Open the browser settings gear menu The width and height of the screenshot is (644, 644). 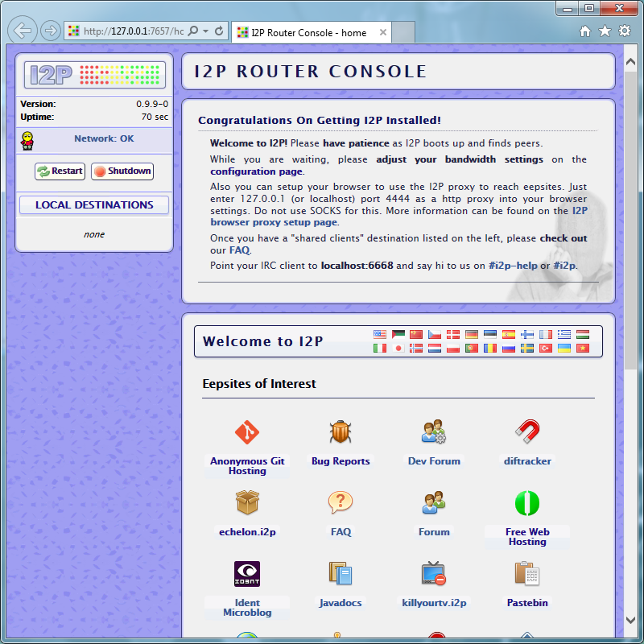[625, 30]
